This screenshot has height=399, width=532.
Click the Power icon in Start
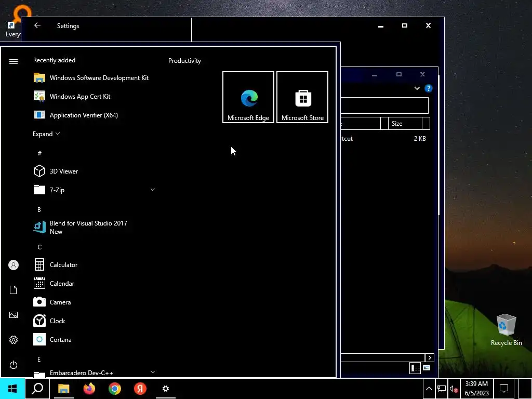tap(13, 365)
